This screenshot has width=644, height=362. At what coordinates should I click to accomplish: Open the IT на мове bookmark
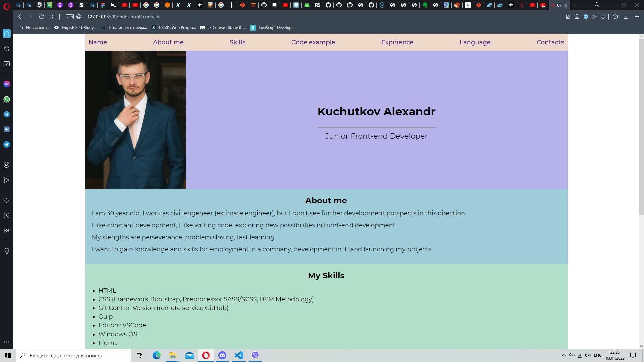pos(124,28)
